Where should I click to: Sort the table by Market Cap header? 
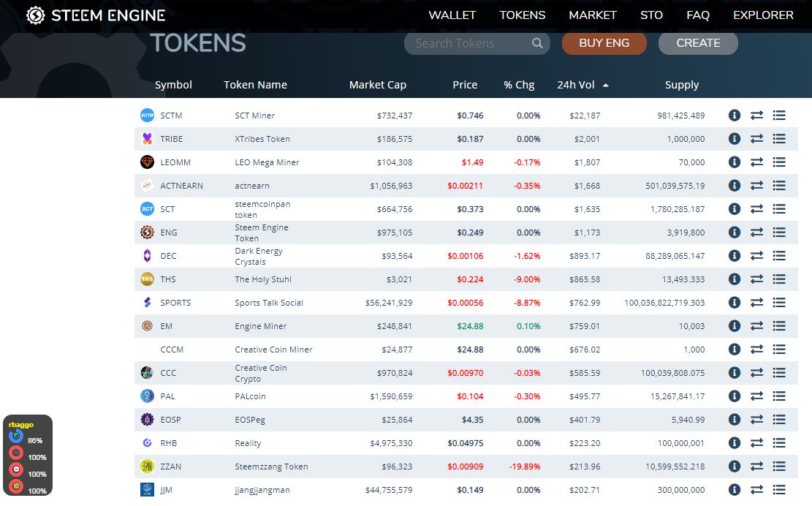click(377, 85)
